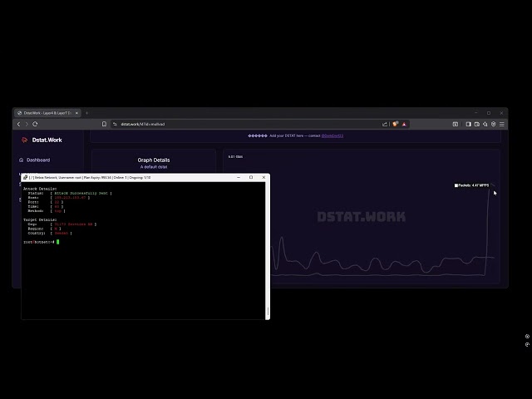Screen dimensions: 532x399
Task: Click the share page icon in address bar
Action: pyautogui.click(x=385, y=124)
